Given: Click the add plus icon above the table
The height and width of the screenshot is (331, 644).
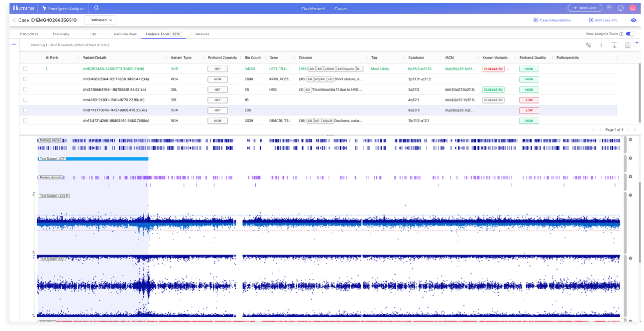Looking at the screenshot, I should pyautogui.click(x=601, y=45).
